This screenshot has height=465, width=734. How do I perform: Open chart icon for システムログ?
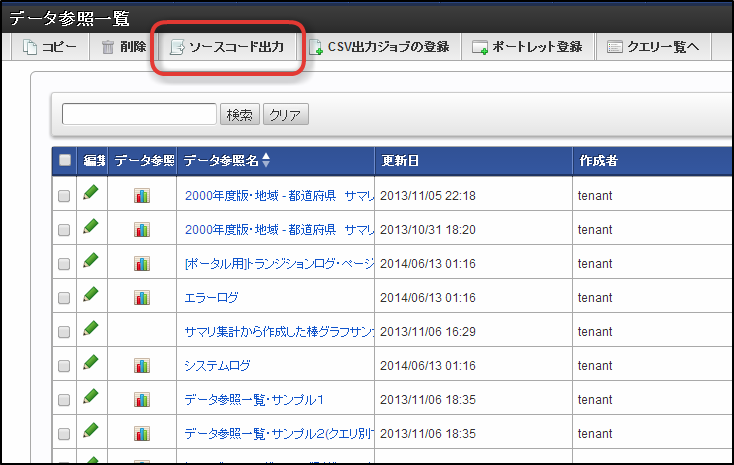[x=142, y=365]
